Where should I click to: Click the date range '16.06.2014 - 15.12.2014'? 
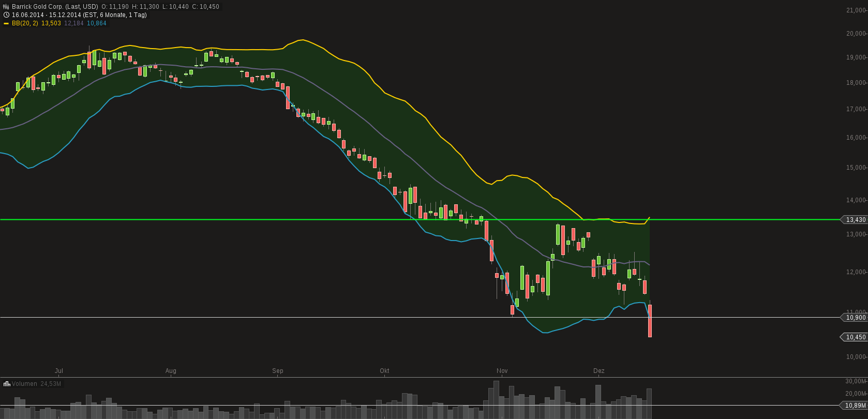click(47, 15)
